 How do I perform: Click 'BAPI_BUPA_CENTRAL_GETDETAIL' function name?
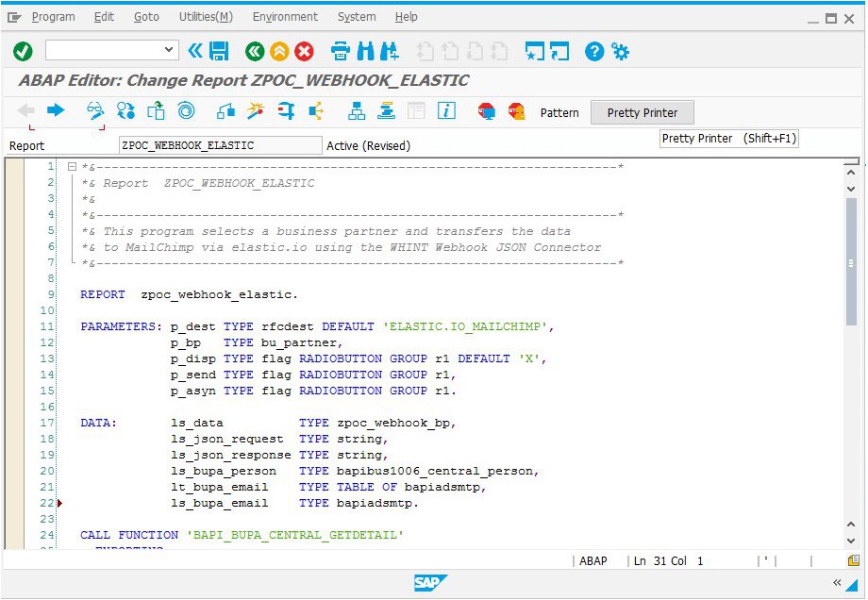click(295, 535)
